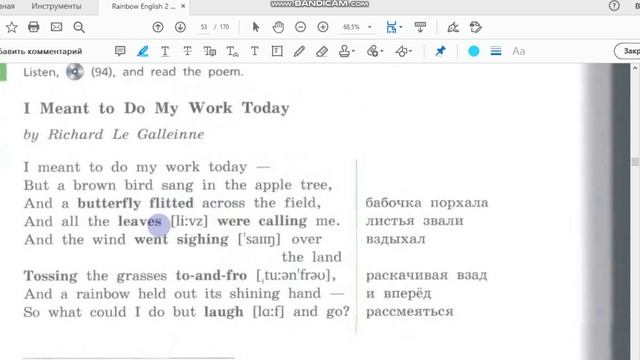Select the strikethrough text tool
This screenshot has width=640, height=360.
(187, 51)
